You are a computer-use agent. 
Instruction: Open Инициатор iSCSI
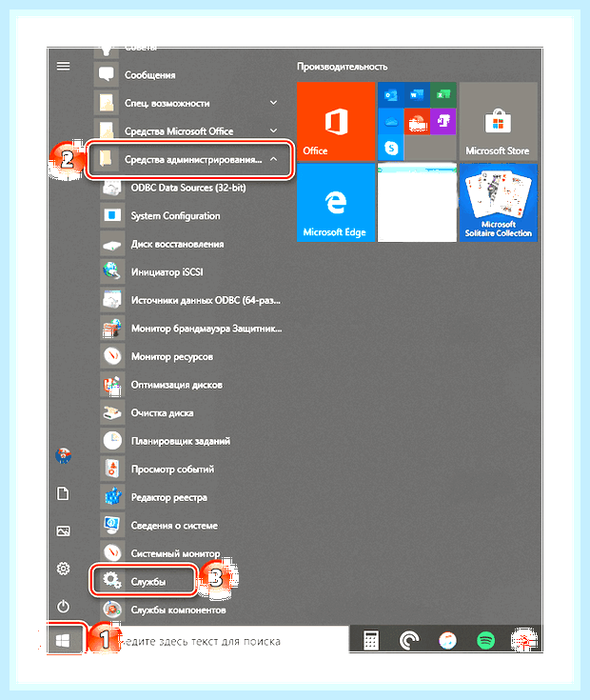tap(190, 271)
